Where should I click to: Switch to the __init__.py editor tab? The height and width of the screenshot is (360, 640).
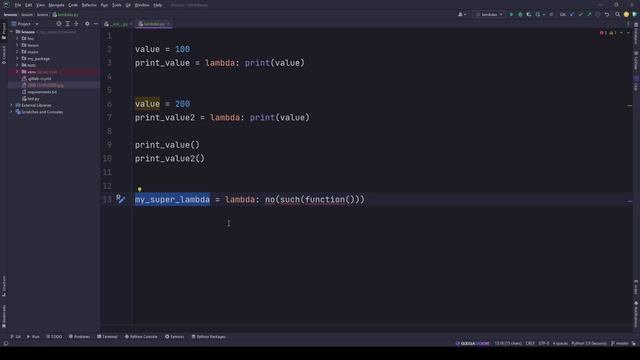tap(118, 24)
